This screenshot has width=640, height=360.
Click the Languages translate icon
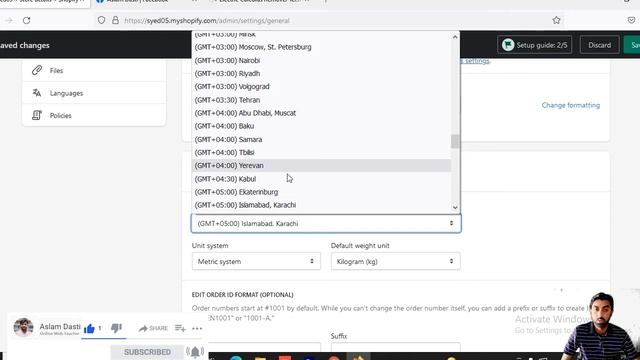tap(37, 93)
